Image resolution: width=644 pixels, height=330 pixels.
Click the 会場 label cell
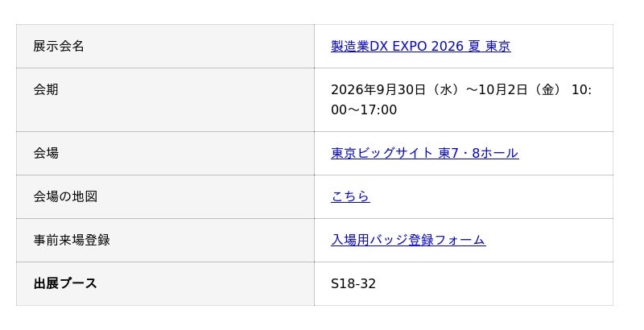166,154
